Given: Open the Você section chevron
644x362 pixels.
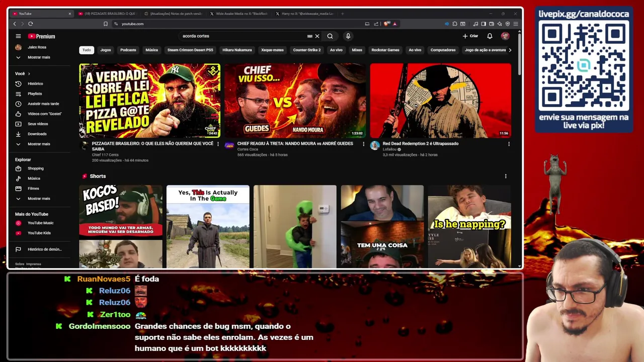Looking at the screenshot, I should [x=29, y=73].
